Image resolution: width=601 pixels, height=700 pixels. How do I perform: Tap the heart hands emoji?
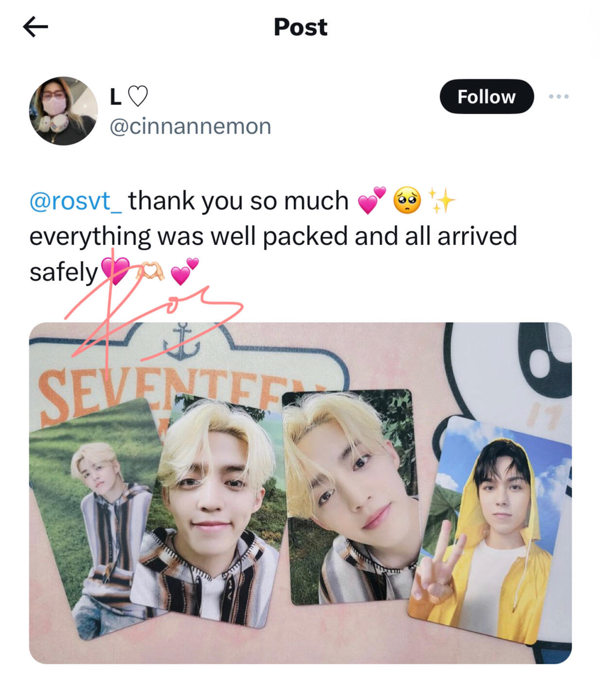click(x=150, y=272)
